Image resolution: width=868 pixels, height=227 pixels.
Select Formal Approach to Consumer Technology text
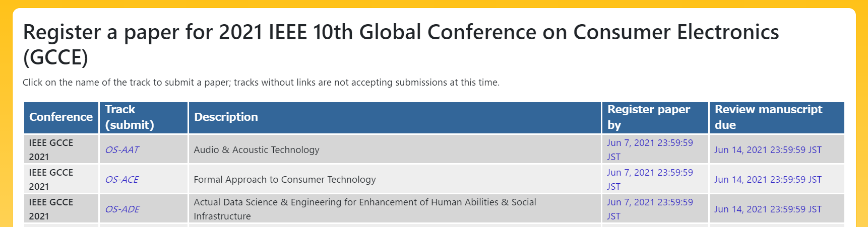(x=285, y=179)
